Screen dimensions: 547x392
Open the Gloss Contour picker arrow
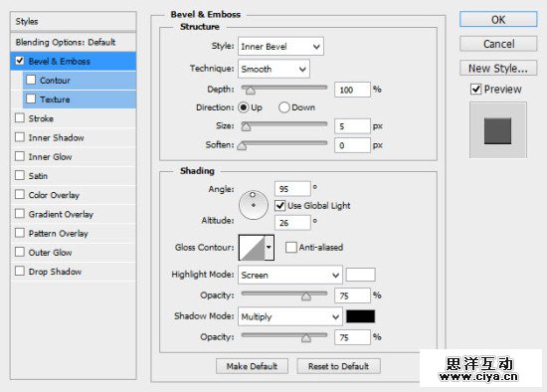coord(269,248)
